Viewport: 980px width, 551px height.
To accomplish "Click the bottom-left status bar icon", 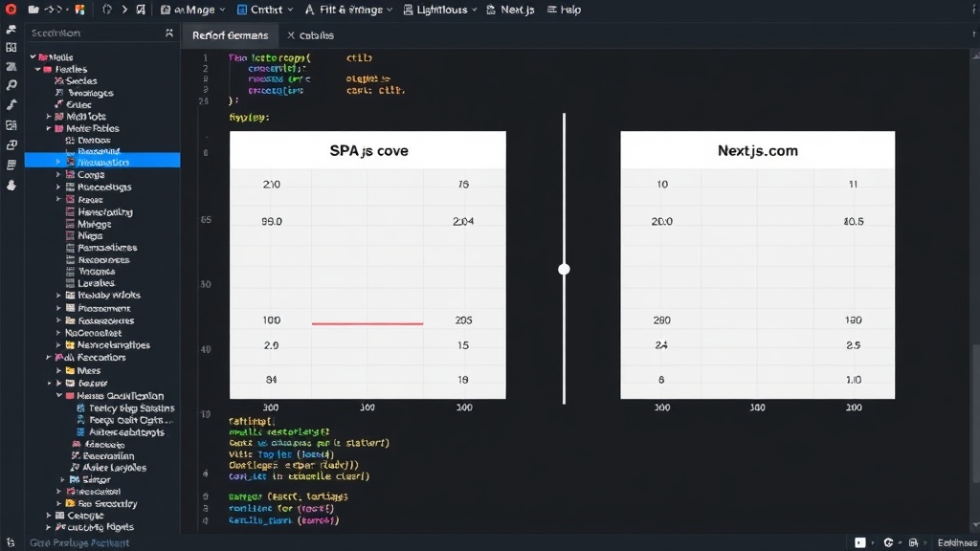I will click(11, 543).
